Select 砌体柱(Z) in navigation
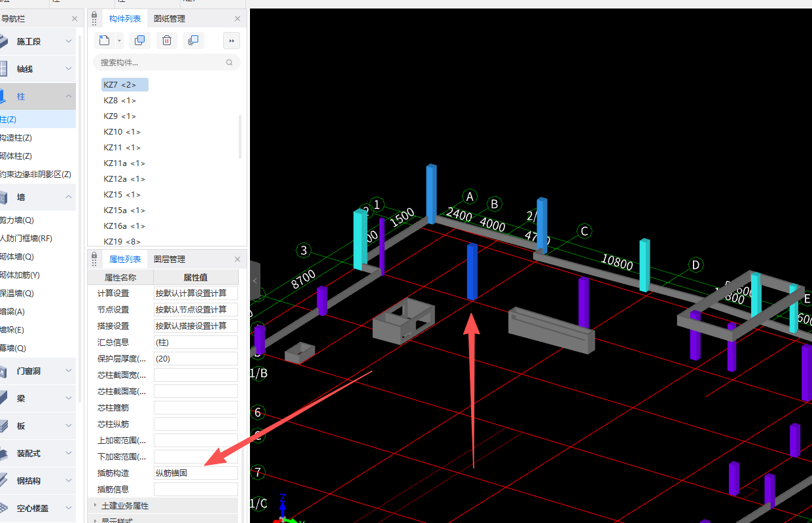 (x=16, y=156)
